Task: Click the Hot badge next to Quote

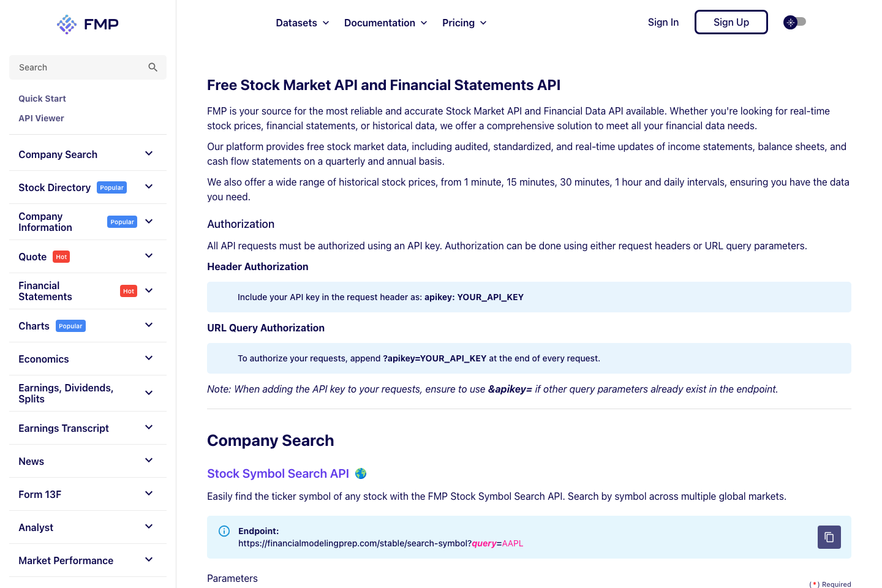Action: [61, 257]
